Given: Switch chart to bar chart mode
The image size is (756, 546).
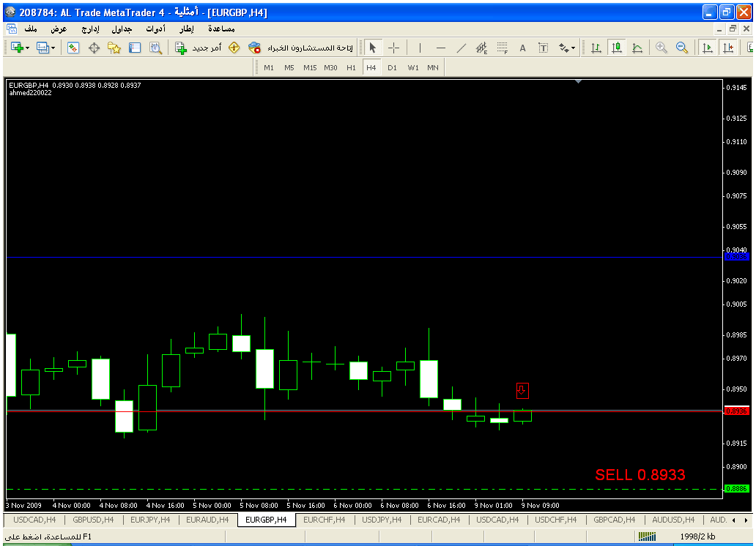Looking at the screenshot, I should click(596, 48).
